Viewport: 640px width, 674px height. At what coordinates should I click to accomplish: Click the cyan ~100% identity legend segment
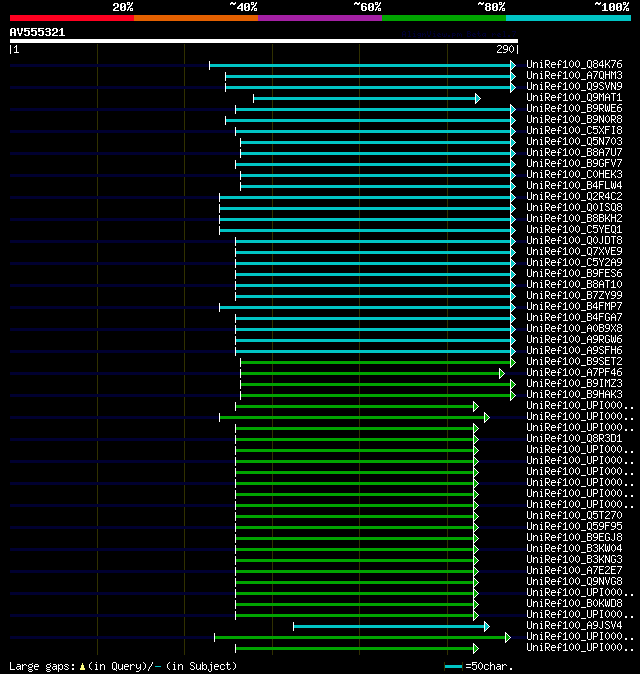click(568, 18)
